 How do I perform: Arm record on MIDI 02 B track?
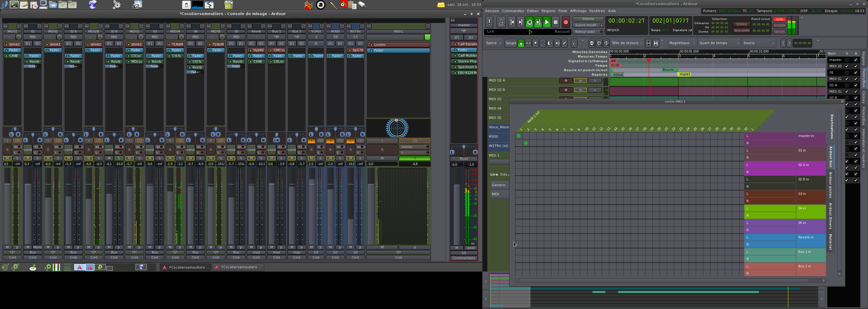point(566,90)
